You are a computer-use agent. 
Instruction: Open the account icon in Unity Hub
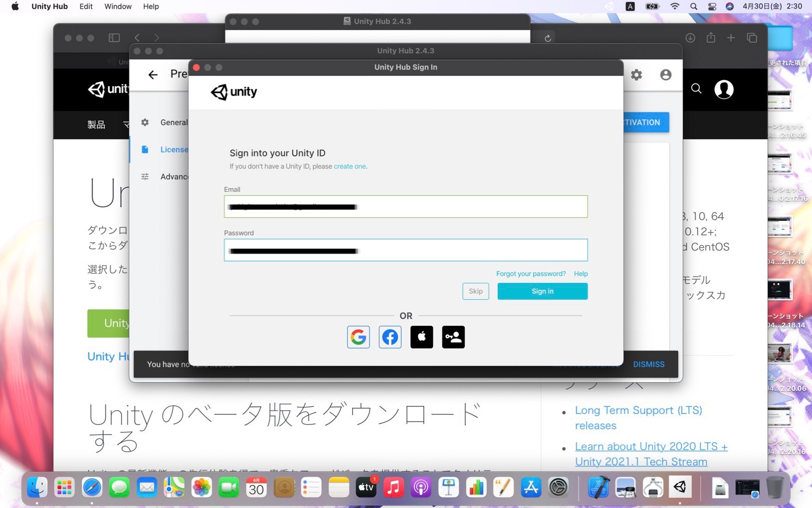666,75
